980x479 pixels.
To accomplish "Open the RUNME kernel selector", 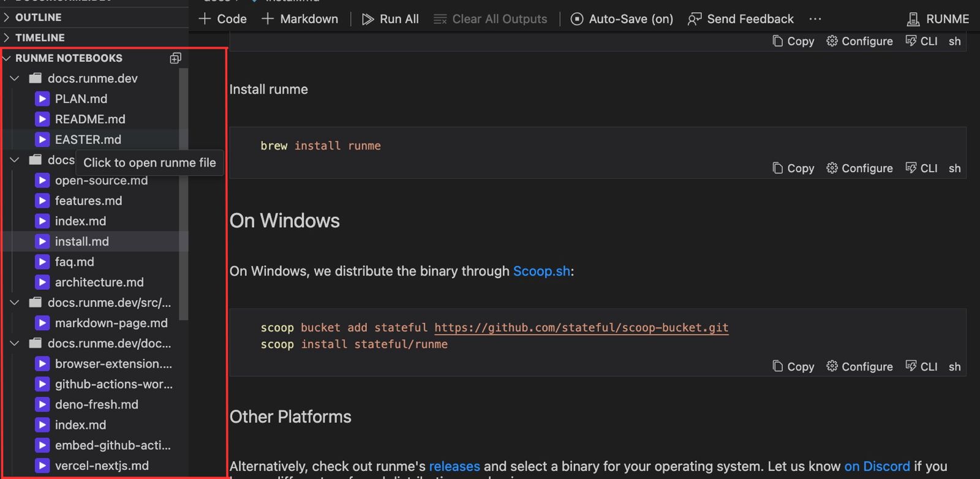I will [x=938, y=19].
